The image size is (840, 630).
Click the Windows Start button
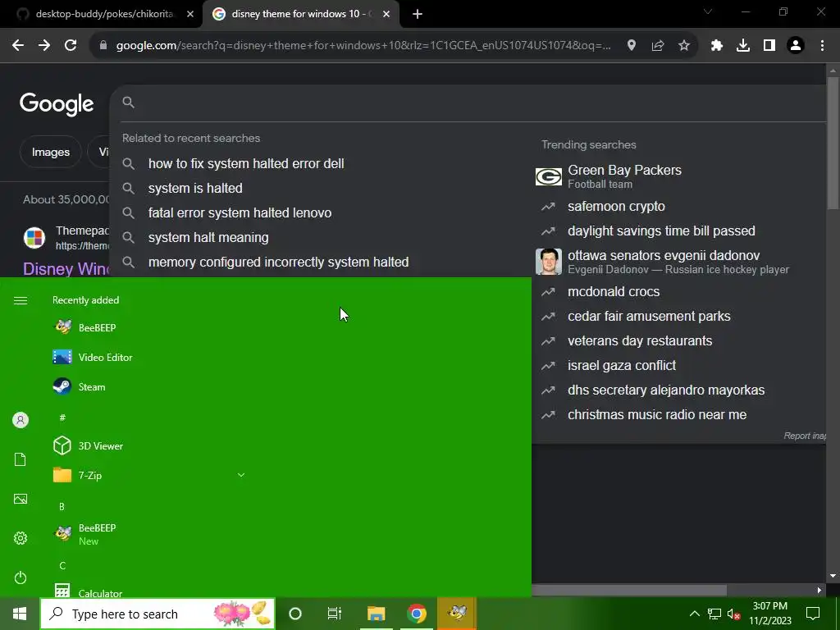(20, 614)
